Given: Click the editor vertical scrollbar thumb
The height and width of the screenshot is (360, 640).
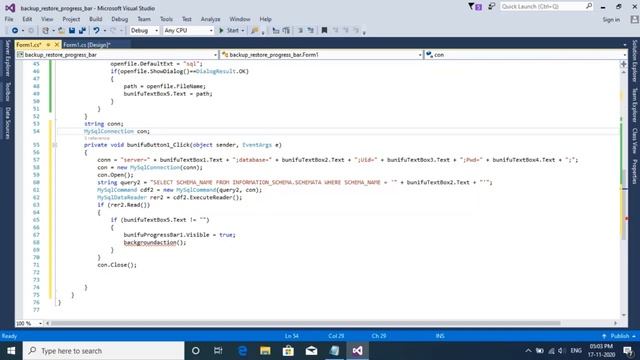Looking at the screenshot, I should click(624, 204).
